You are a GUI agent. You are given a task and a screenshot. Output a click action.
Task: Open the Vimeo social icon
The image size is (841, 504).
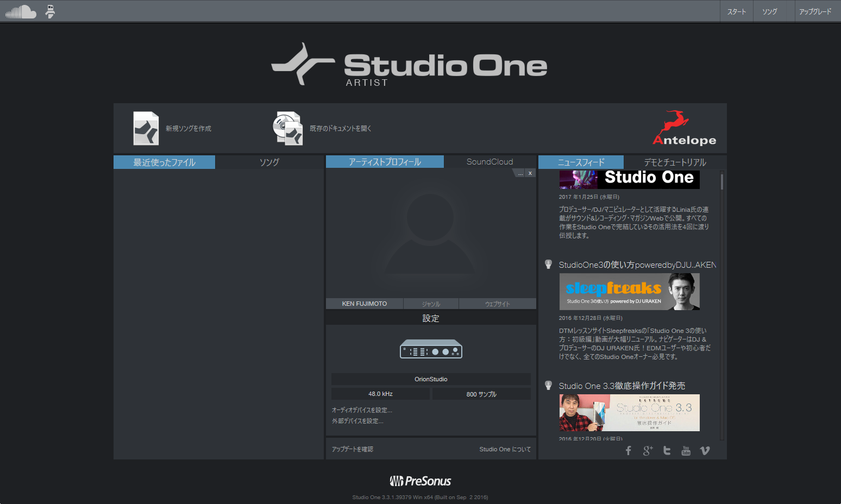[705, 451]
